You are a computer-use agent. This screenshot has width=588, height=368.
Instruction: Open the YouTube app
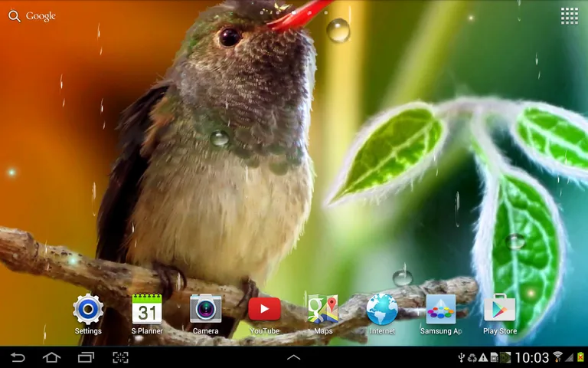(x=264, y=314)
